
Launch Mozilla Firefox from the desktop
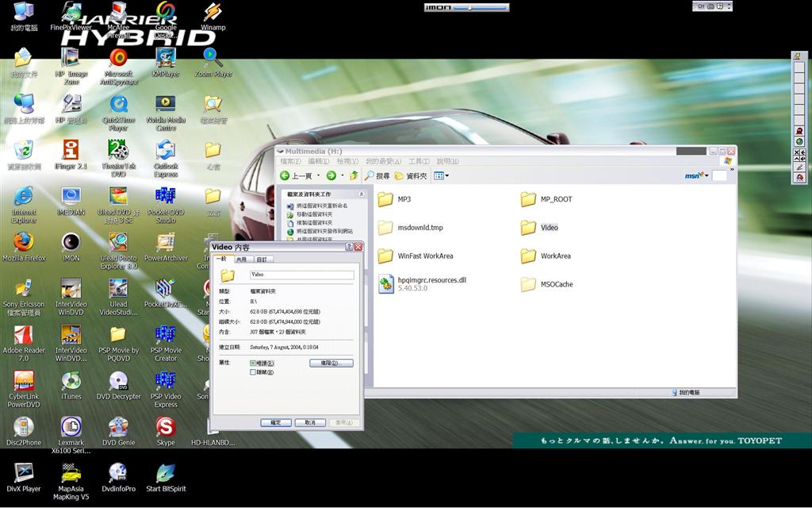tap(24, 246)
